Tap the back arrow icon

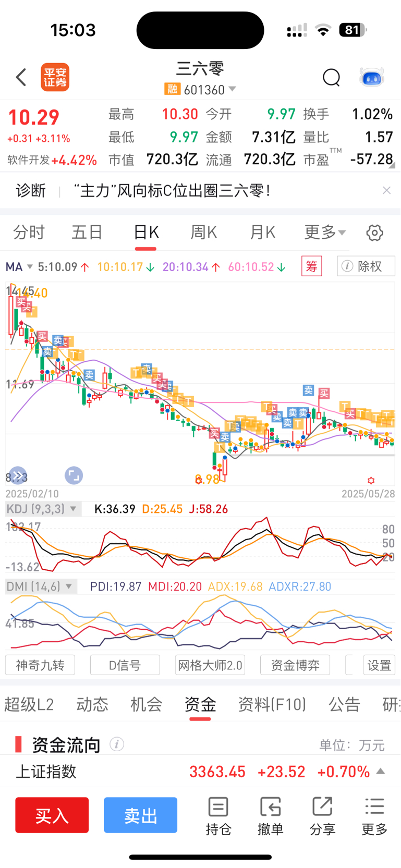point(21,78)
